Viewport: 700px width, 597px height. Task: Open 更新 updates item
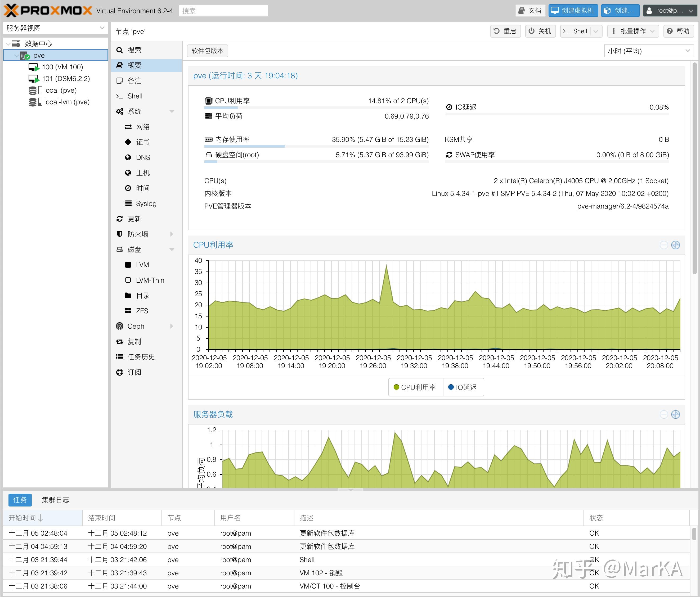(147, 219)
